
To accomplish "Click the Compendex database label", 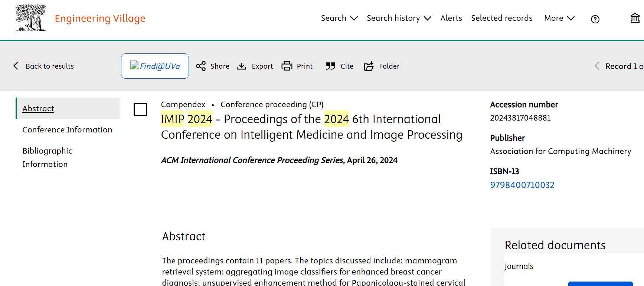I will [x=183, y=104].
